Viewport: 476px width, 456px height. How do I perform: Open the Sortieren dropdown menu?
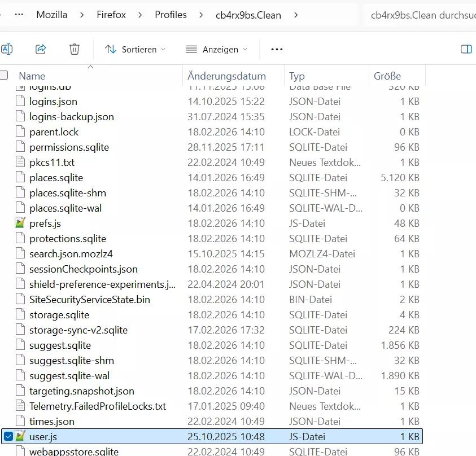tap(136, 49)
